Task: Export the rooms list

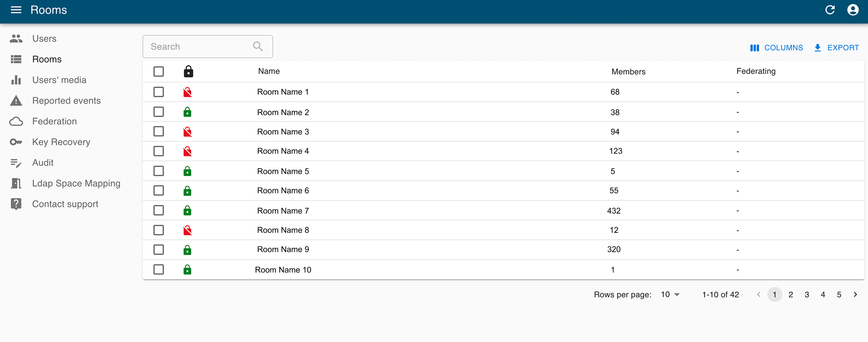Action: point(837,48)
